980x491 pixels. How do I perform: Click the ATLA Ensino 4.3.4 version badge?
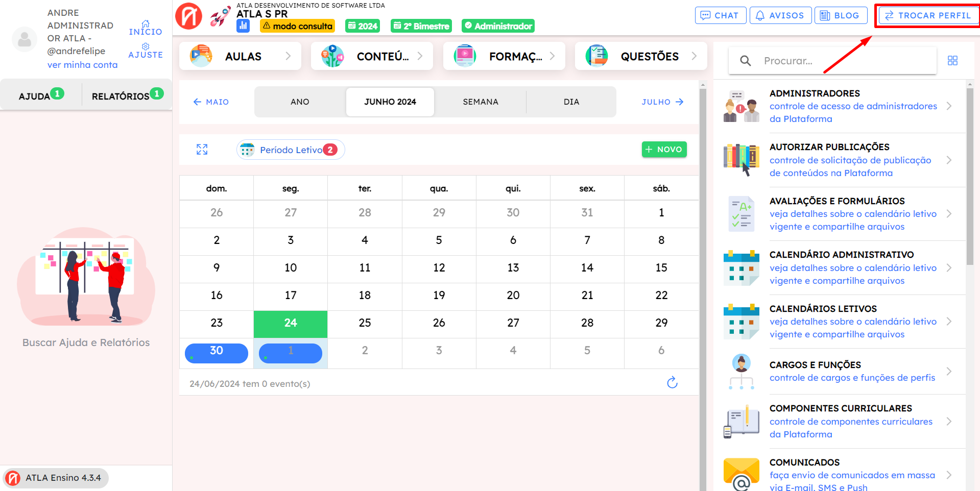click(x=56, y=478)
